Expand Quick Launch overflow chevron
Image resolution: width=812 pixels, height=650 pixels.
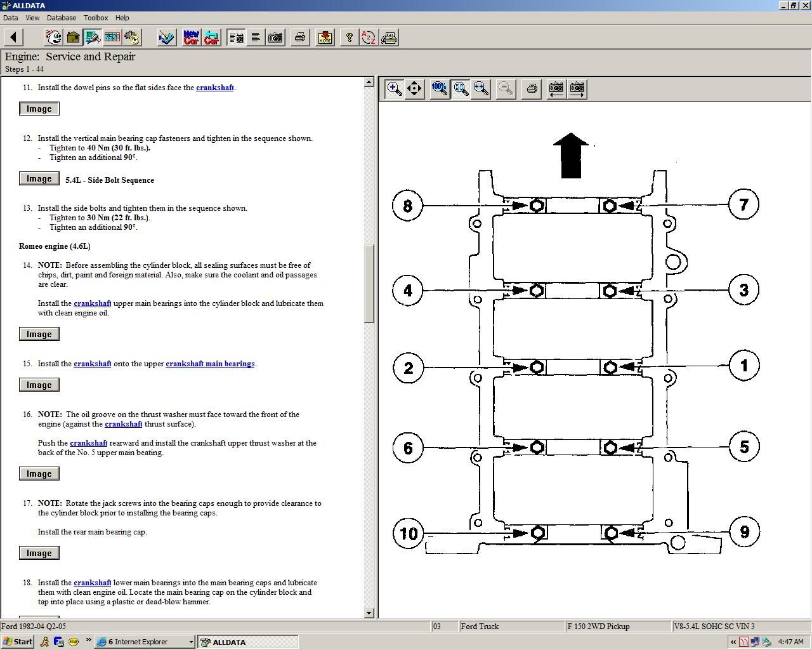tap(88, 640)
